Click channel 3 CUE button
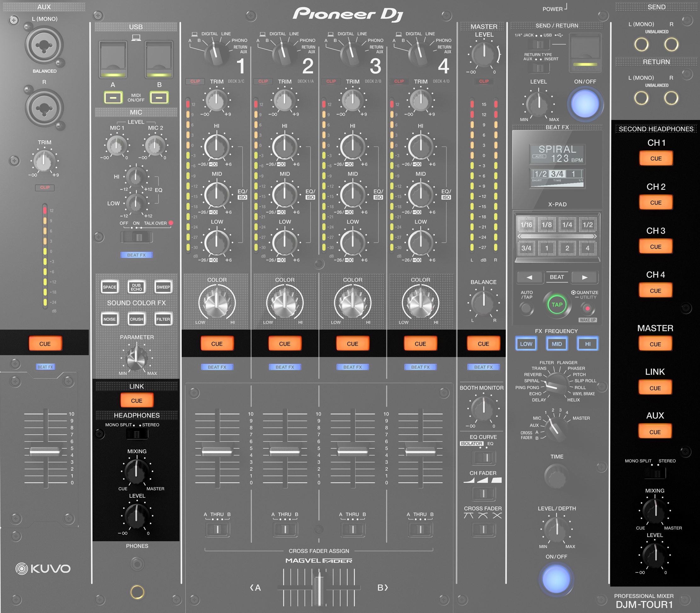The height and width of the screenshot is (613, 700). point(352,344)
